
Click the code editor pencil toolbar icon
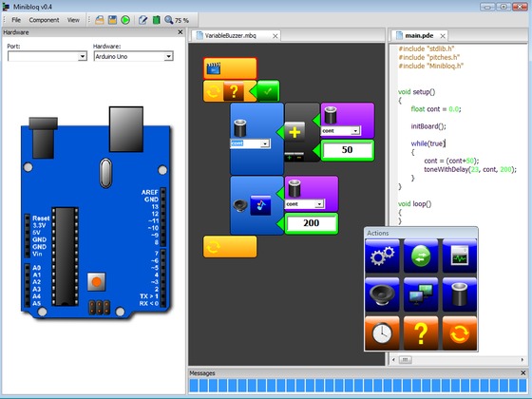142,20
